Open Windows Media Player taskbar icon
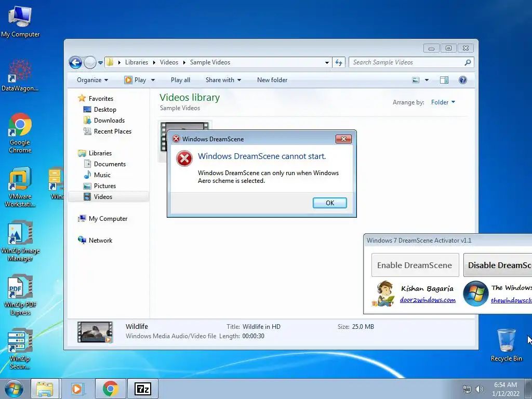 pos(77,389)
